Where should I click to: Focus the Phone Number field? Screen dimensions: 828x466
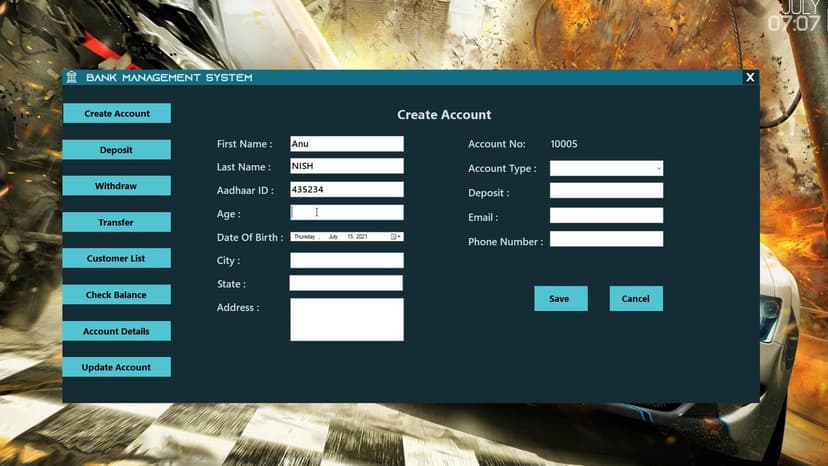coord(606,239)
